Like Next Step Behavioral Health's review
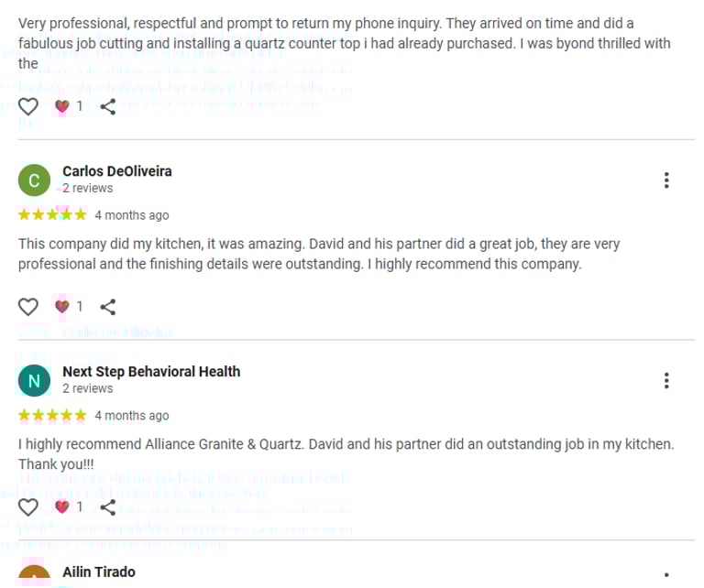 28,506
